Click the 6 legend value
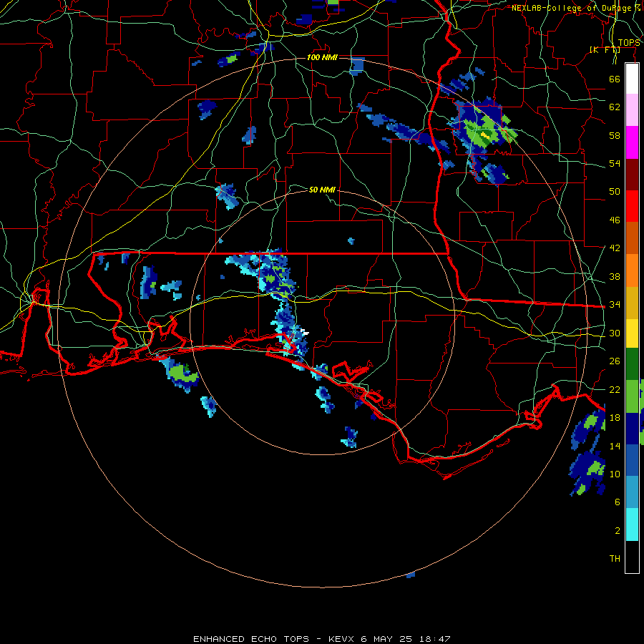This screenshot has height=644, width=644. pos(617,502)
